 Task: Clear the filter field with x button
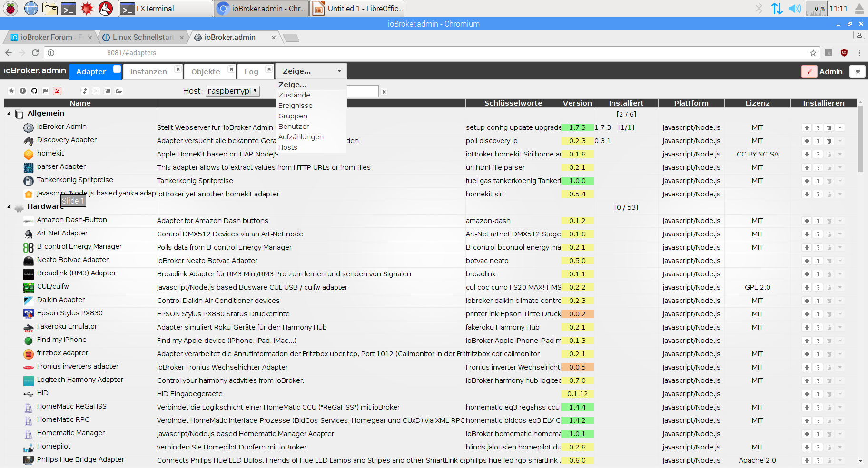tap(384, 92)
